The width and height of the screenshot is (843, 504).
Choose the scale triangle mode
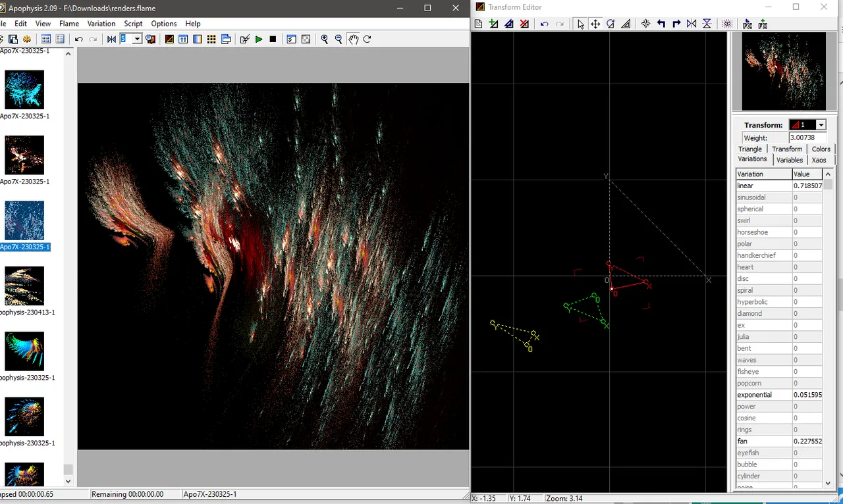tap(626, 24)
